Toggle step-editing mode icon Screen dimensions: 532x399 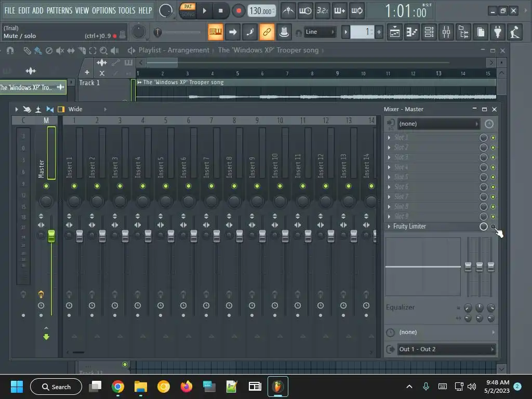250,32
